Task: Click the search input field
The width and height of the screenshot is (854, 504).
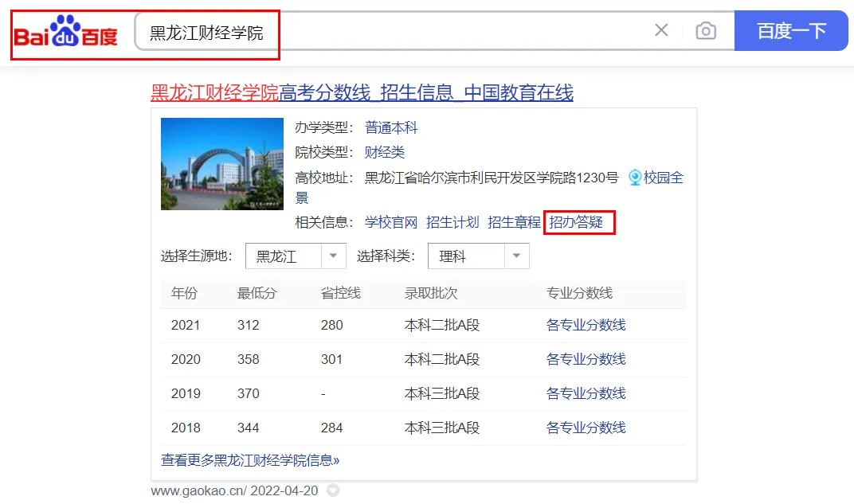Action: coord(398,32)
